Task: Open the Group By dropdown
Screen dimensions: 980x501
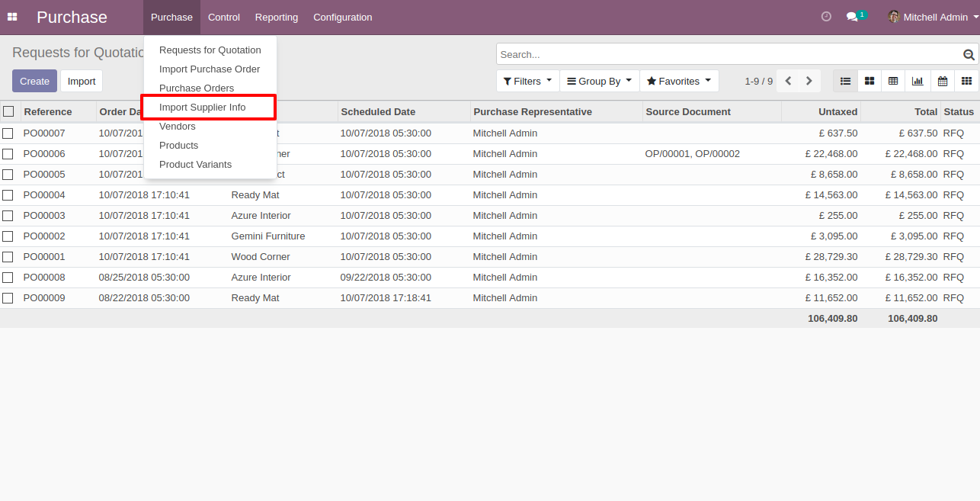Action: pos(599,81)
